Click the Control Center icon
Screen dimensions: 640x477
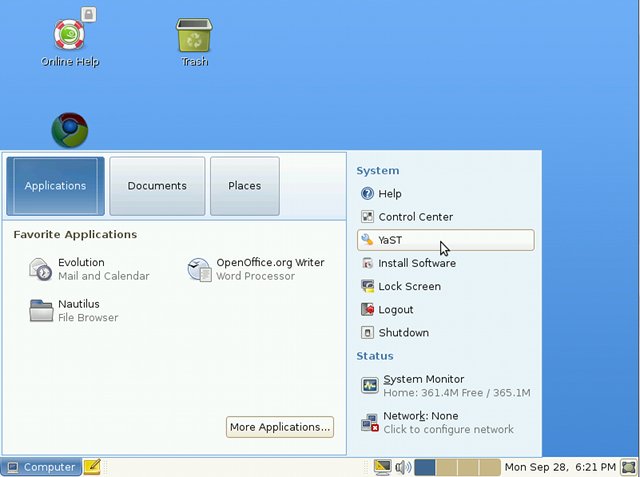click(367, 217)
